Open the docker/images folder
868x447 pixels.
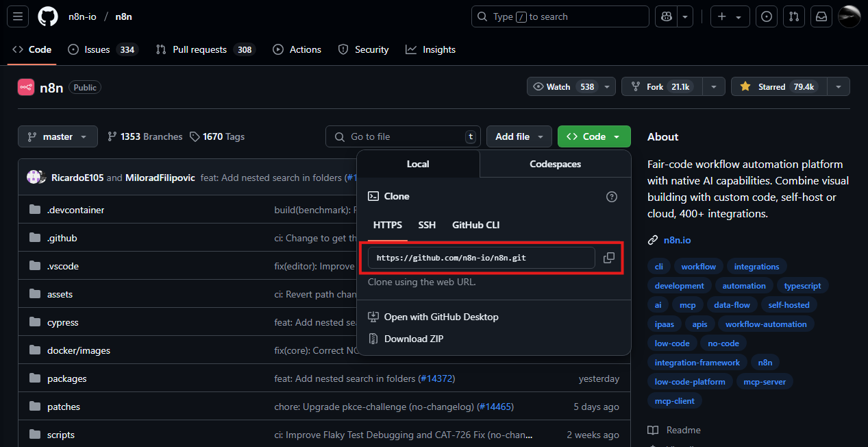click(79, 350)
